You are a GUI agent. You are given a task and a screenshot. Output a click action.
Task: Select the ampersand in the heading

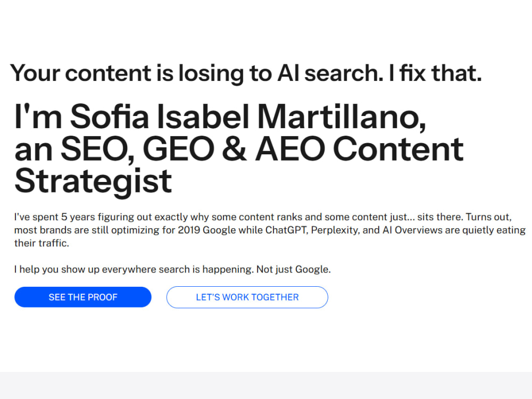tap(235, 149)
